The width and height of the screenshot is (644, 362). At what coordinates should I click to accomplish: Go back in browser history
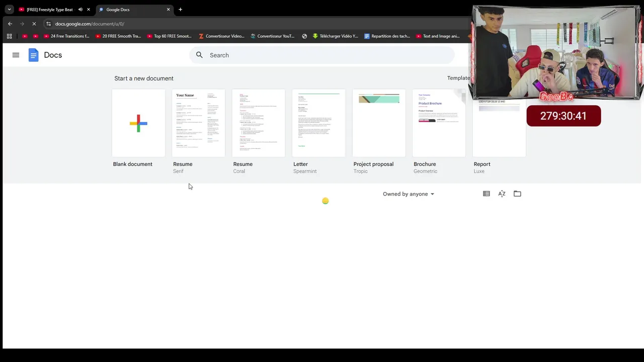tap(10, 24)
